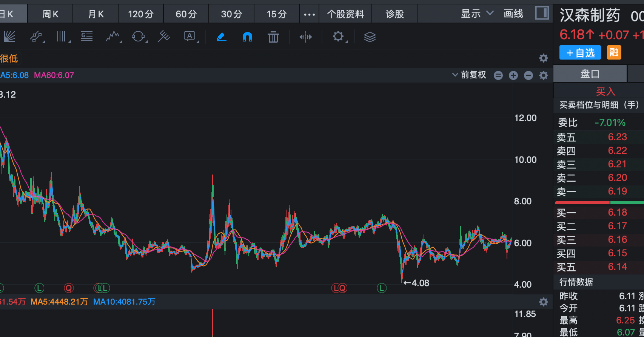Click the MA60:6.07 indicator label

[54, 75]
